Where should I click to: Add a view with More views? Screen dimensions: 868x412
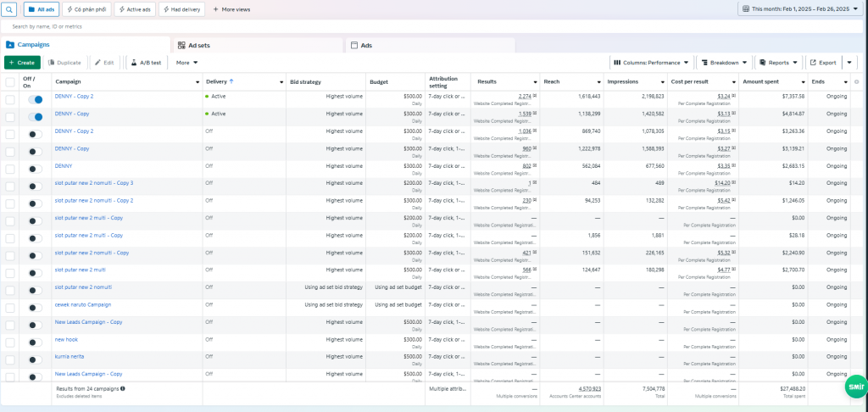point(231,9)
